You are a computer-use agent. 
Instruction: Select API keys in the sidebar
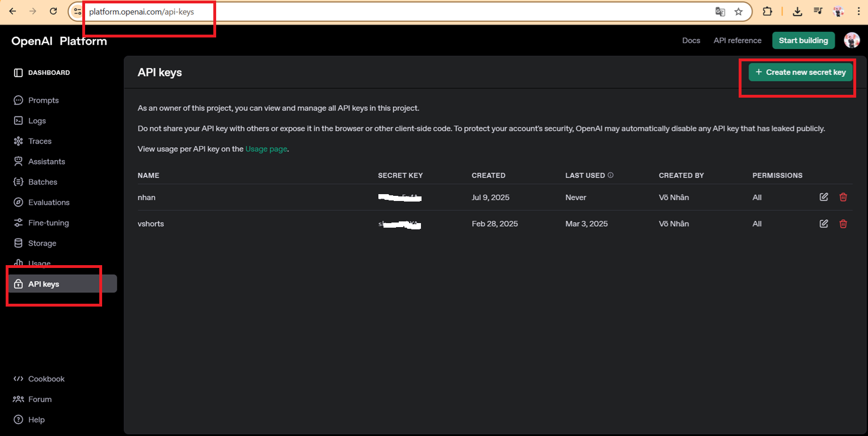62,284
